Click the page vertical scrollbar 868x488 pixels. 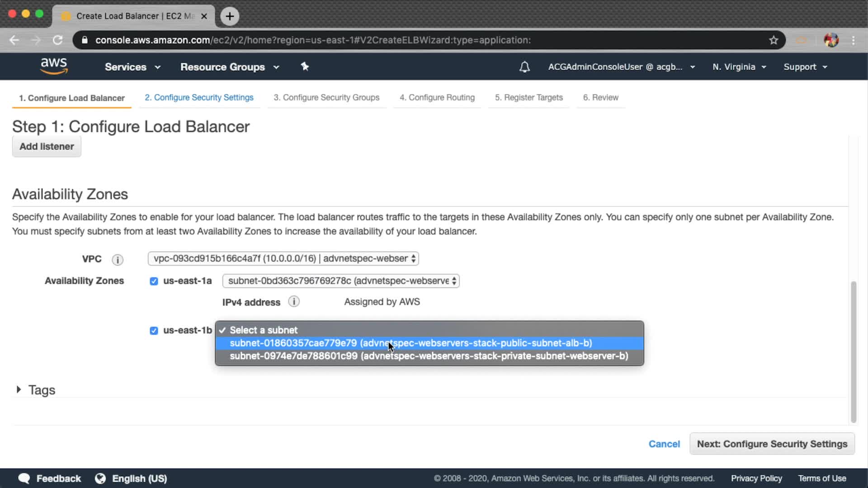point(854,352)
